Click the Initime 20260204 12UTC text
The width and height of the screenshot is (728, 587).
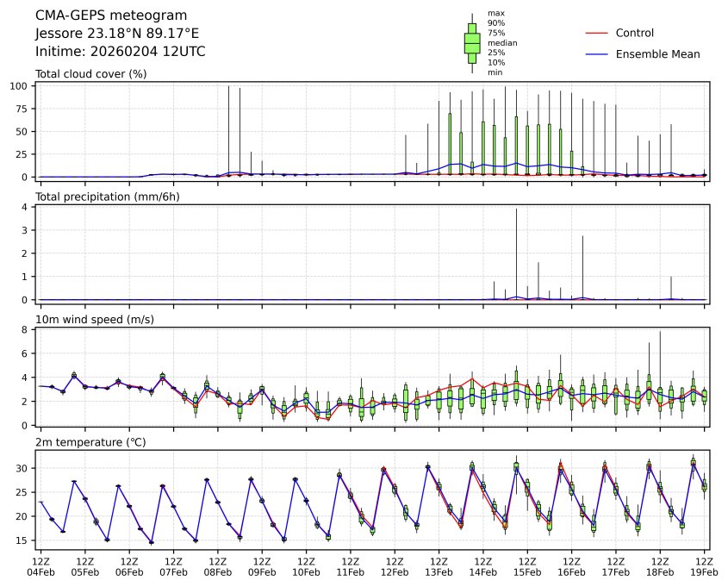click(x=120, y=52)
